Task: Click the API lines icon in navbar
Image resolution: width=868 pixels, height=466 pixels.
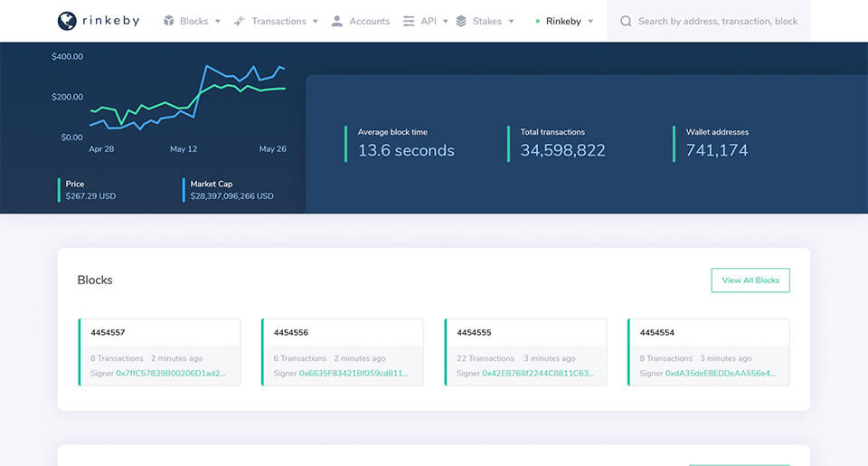Action: [409, 21]
